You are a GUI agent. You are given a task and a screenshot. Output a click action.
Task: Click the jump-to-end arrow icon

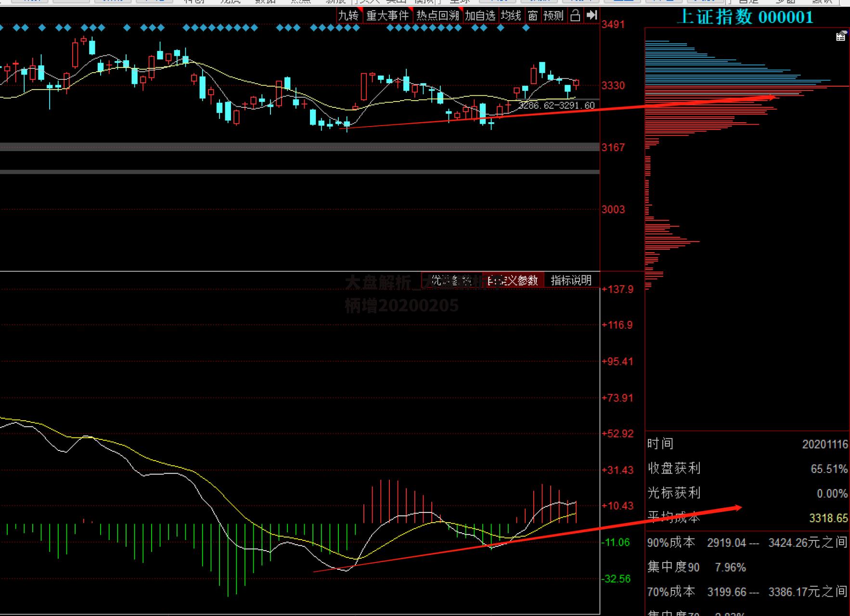[x=592, y=16]
